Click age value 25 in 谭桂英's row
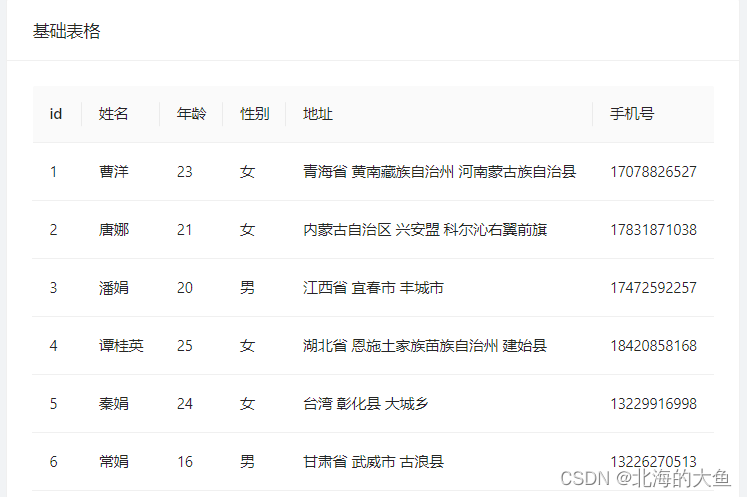This screenshot has height=497, width=747. coord(185,345)
